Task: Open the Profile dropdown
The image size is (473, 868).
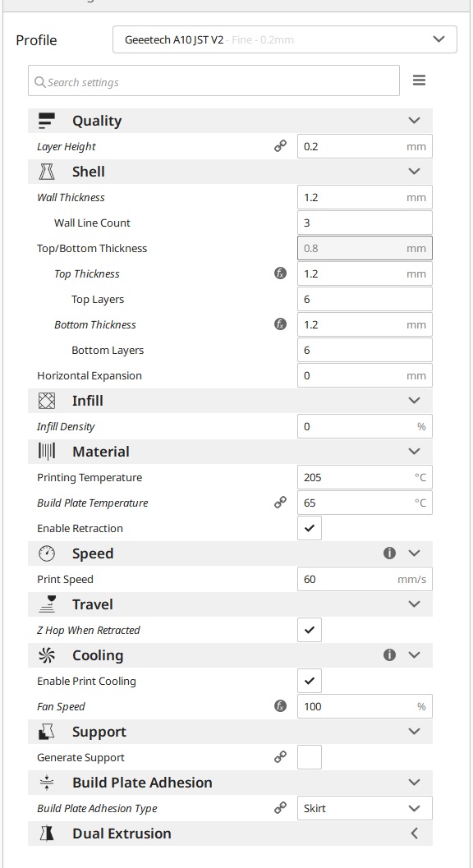Action: pos(284,39)
